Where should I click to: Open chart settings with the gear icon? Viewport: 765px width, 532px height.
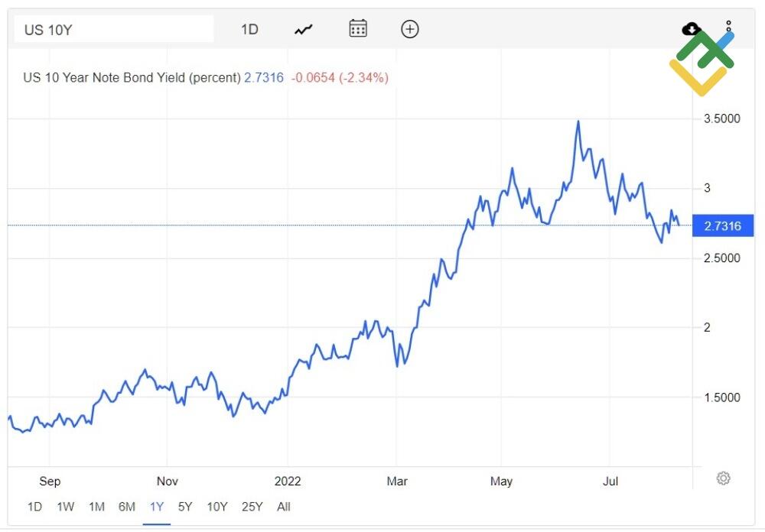(x=724, y=478)
